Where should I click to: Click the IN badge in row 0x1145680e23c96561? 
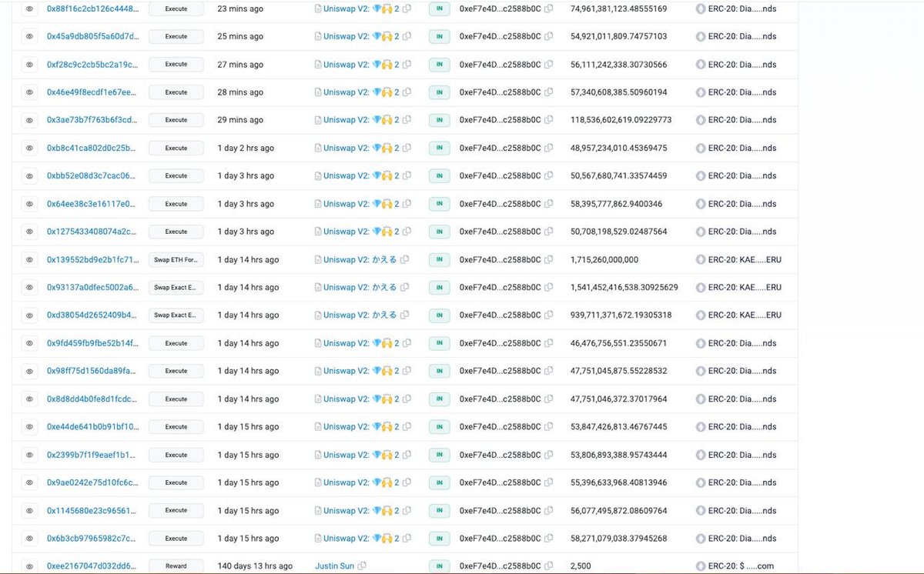coord(439,510)
